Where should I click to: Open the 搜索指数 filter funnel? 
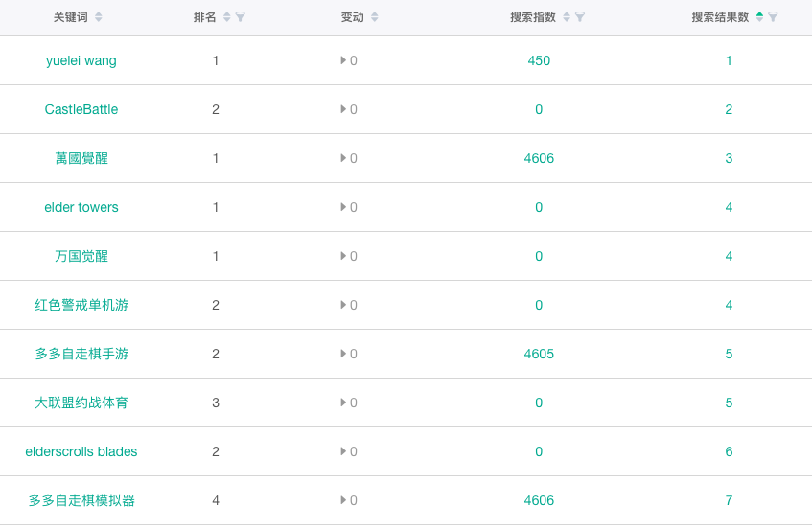tap(580, 17)
